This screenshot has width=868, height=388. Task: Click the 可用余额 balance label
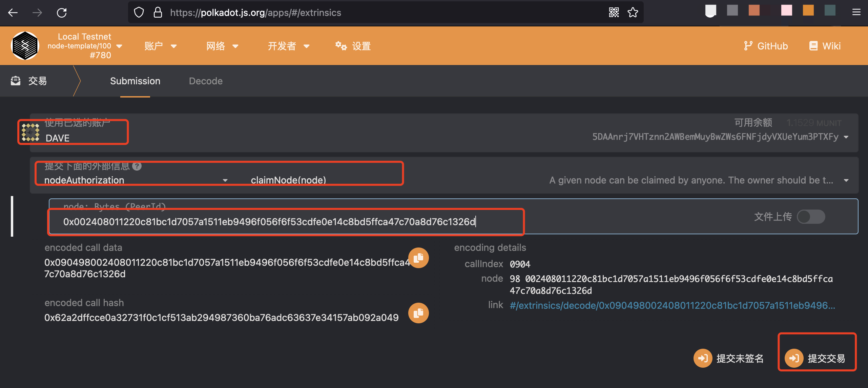753,123
